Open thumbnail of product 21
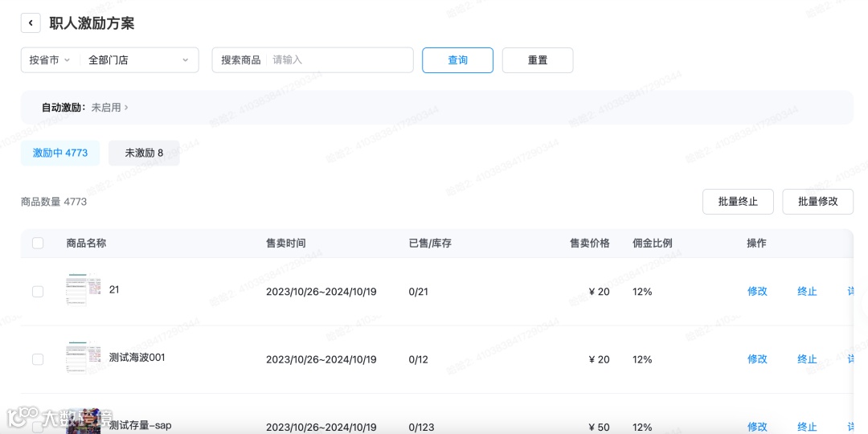 click(x=84, y=289)
